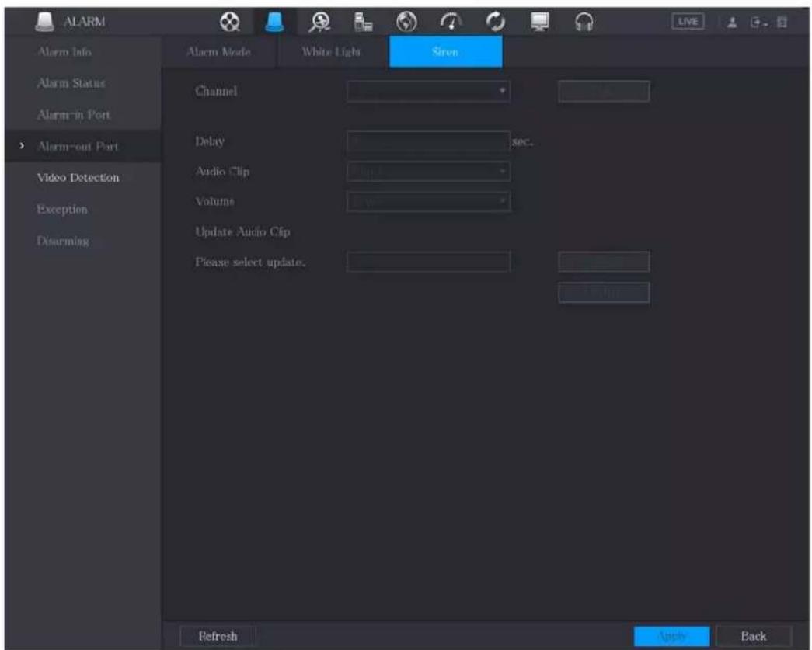
Task: Open the Playback film reel icon
Action: [230, 22]
